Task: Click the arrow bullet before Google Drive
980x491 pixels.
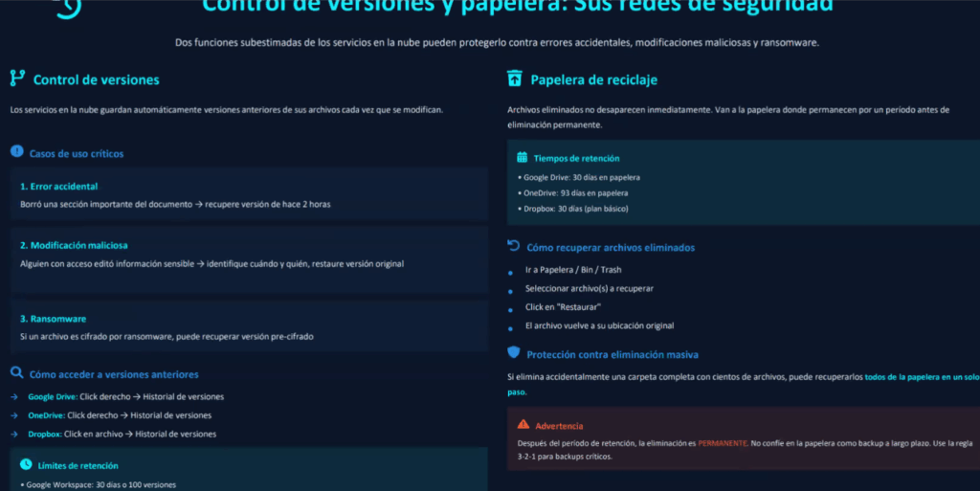Action: [x=14, y=397]
